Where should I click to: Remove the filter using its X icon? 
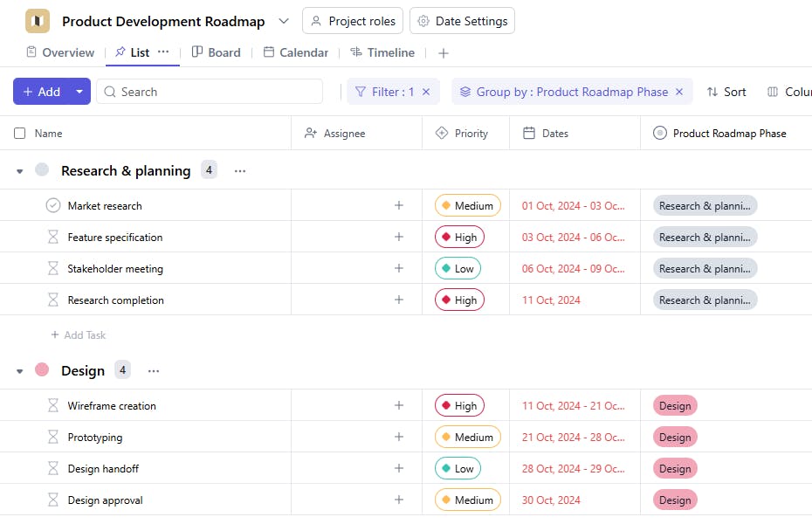point(426,92)
